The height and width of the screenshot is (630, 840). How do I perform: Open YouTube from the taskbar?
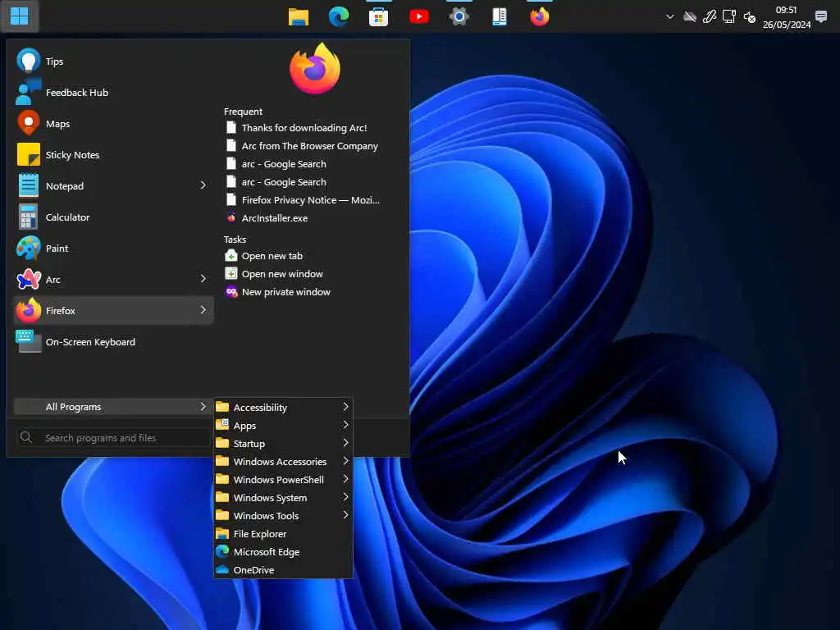(x=419, y=16)
